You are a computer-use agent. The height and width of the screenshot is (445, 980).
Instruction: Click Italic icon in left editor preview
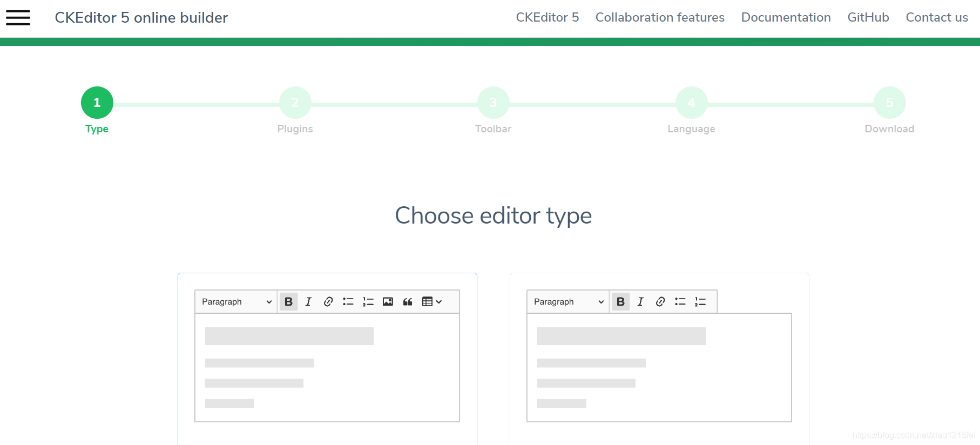[308, 302]
